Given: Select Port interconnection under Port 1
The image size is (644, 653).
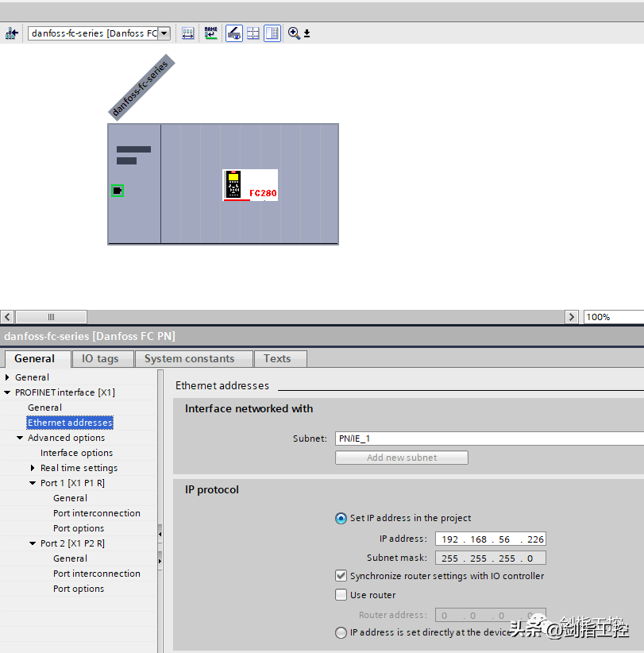Looking at the screenshot, I should point(96,513).
